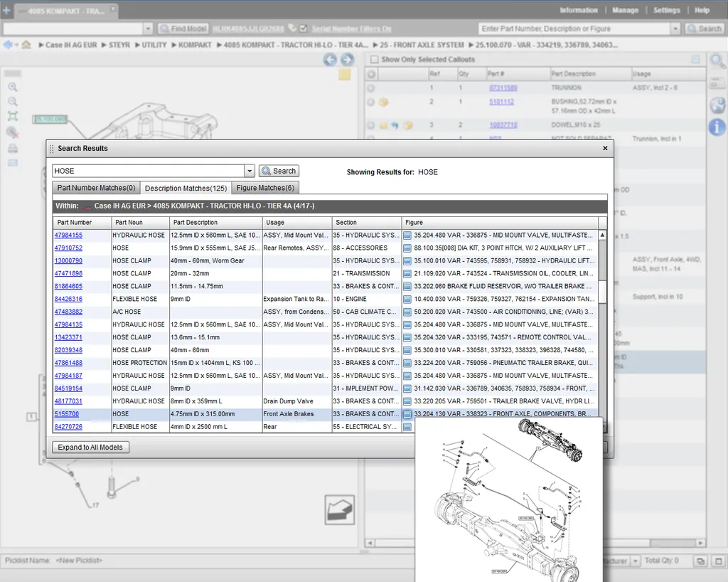This screenshot has width=728, height=582.
Task: Open the HOSE search term dropdown
Action: pyautogui.click(x=250, y=171)
